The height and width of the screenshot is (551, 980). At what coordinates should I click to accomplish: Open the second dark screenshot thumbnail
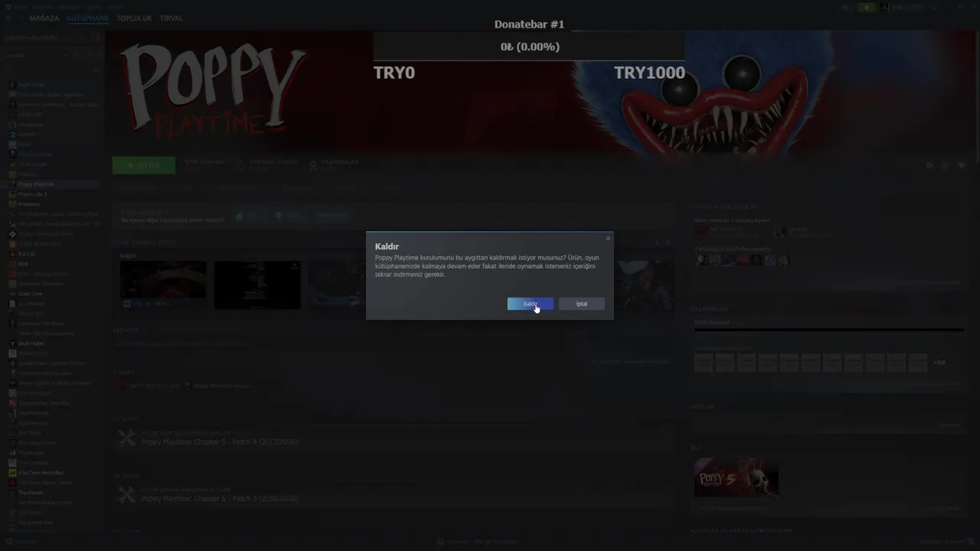[257, 285]
